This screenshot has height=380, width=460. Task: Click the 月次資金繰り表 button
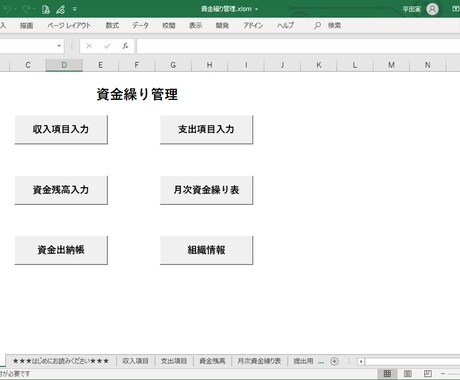point(206,190)
